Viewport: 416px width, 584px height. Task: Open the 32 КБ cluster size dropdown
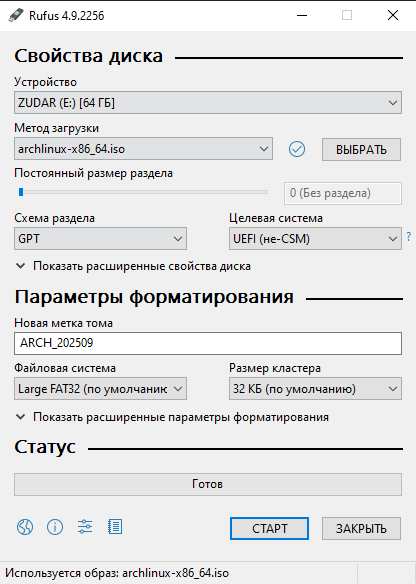[315, 389]
